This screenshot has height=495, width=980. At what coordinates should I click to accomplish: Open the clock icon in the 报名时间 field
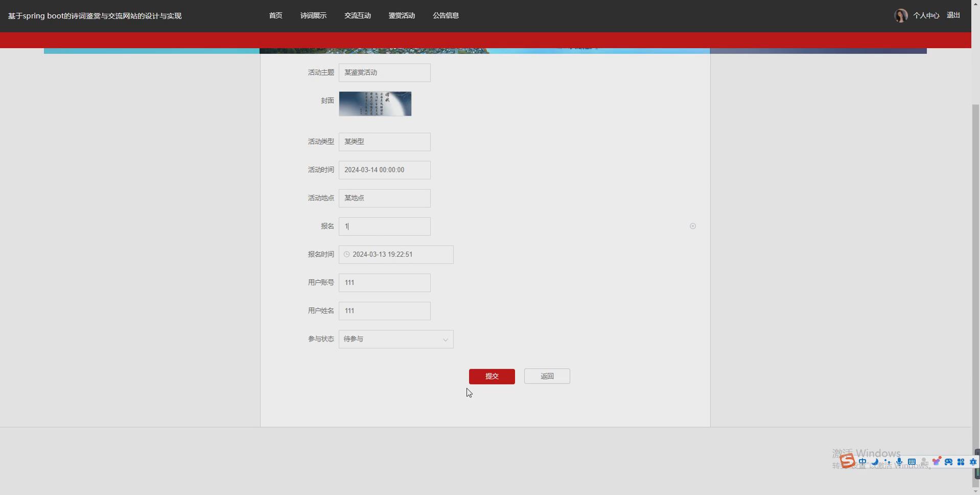[347, 254]
